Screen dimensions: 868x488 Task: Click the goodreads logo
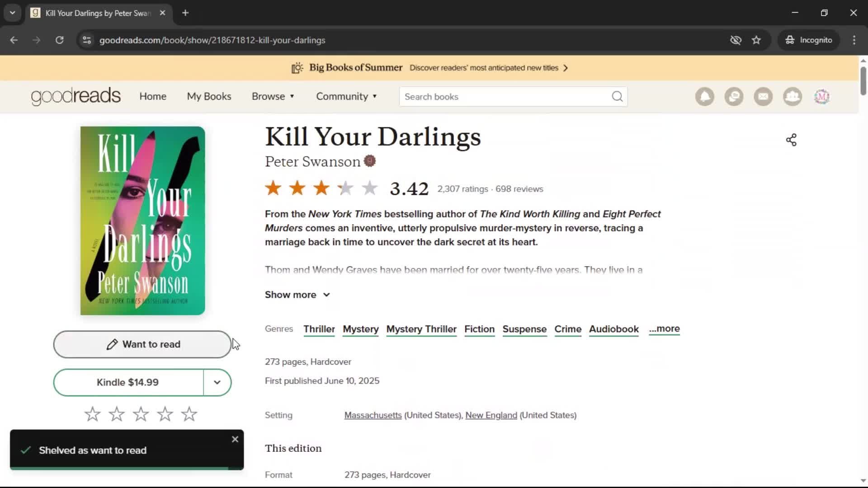[76, 96]
